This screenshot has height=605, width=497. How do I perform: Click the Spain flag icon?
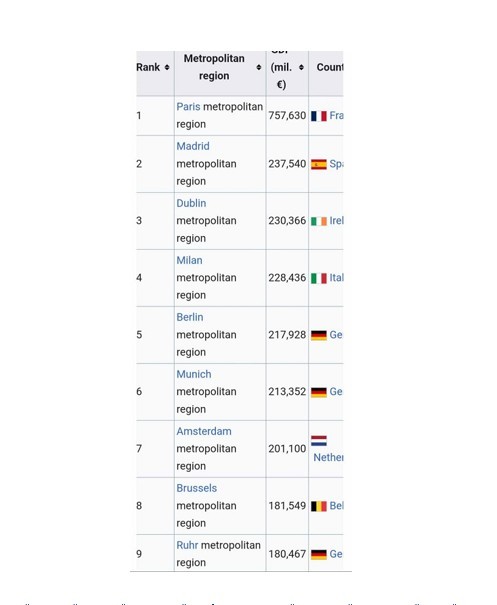(319, 164)
